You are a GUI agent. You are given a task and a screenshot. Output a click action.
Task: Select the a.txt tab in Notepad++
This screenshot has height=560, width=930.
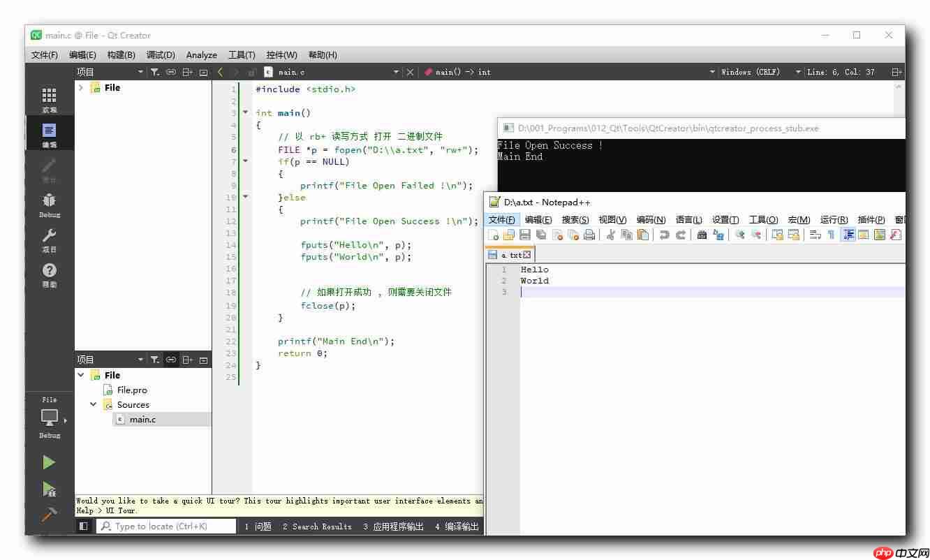click(510, 255)
